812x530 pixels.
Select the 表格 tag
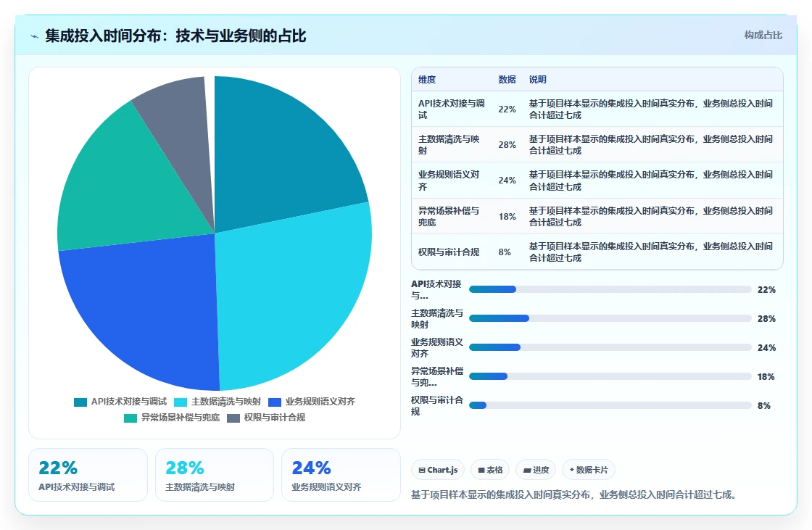[490, 470]
